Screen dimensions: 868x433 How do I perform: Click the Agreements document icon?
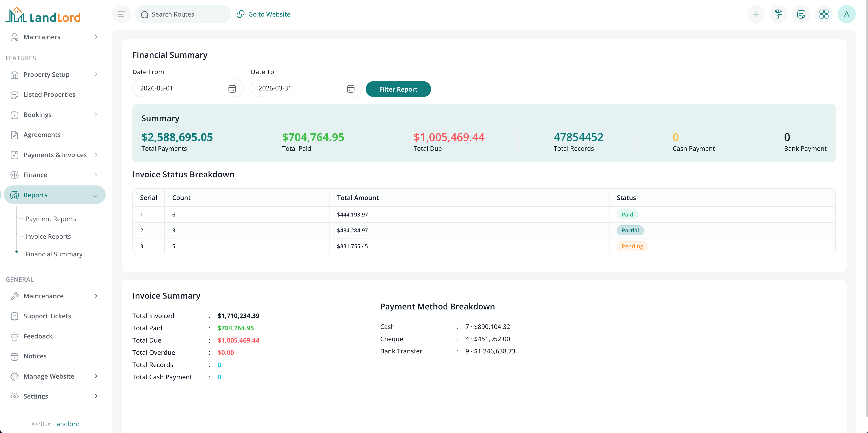tap(15, 134)
